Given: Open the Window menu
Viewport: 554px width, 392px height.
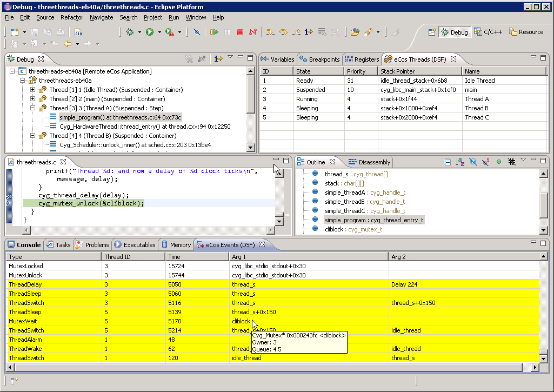Looking at the screenshot, I should 196,17.
